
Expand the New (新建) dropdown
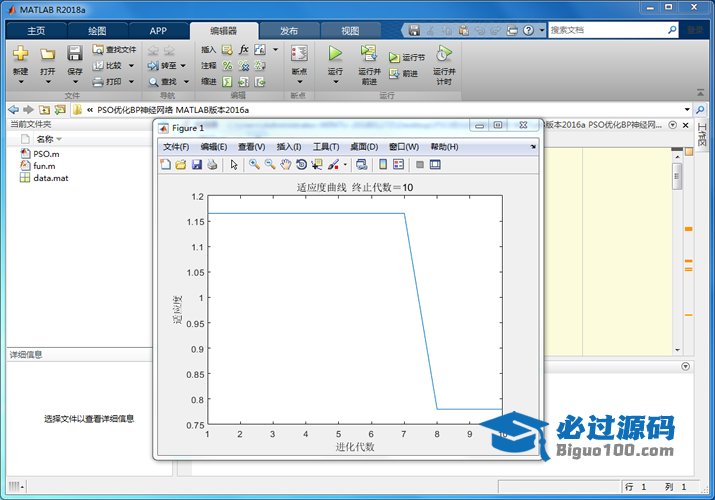click(20, 82)
